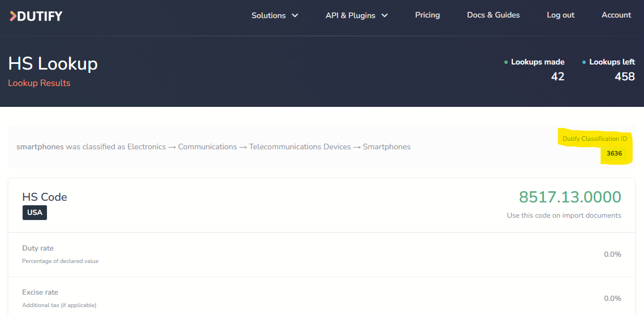Click the HS code 8517.13.0000
644x315 pixels.
coord(570,197)
